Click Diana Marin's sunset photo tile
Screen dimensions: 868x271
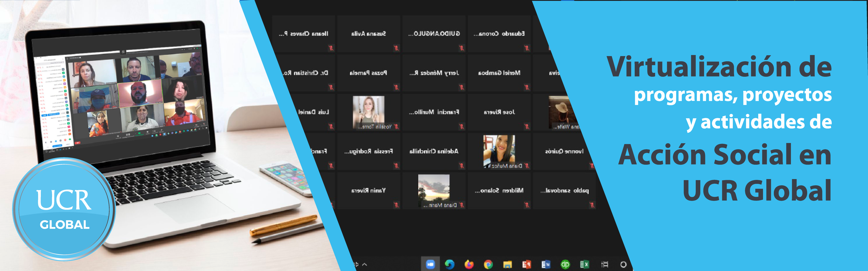click(434, 191)
